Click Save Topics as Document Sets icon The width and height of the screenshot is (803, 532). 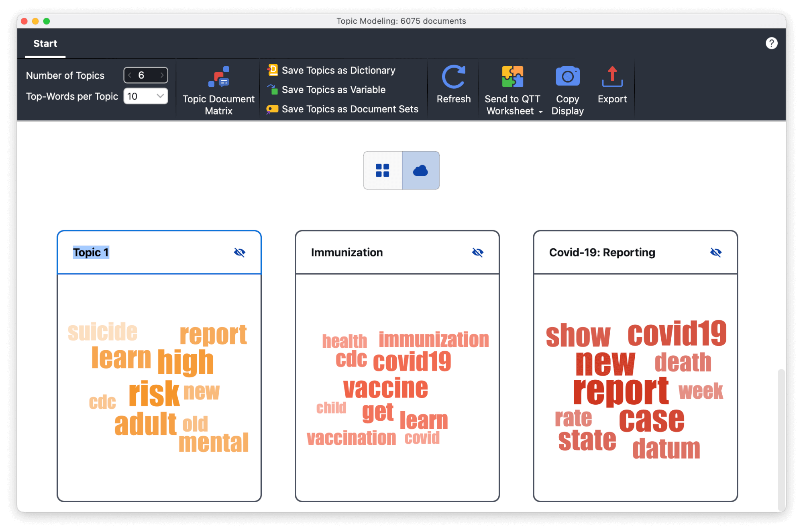click(273, 109)
